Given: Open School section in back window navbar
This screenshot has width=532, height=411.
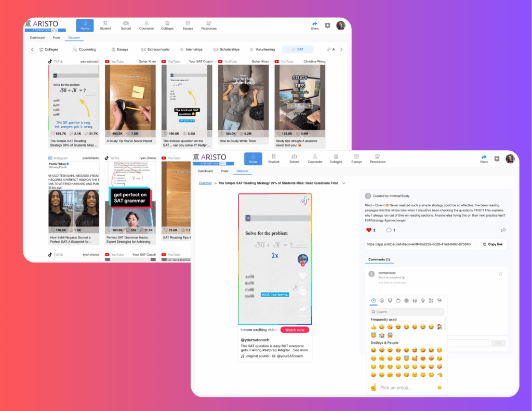Looking at the screenshot, I should 126,25.
